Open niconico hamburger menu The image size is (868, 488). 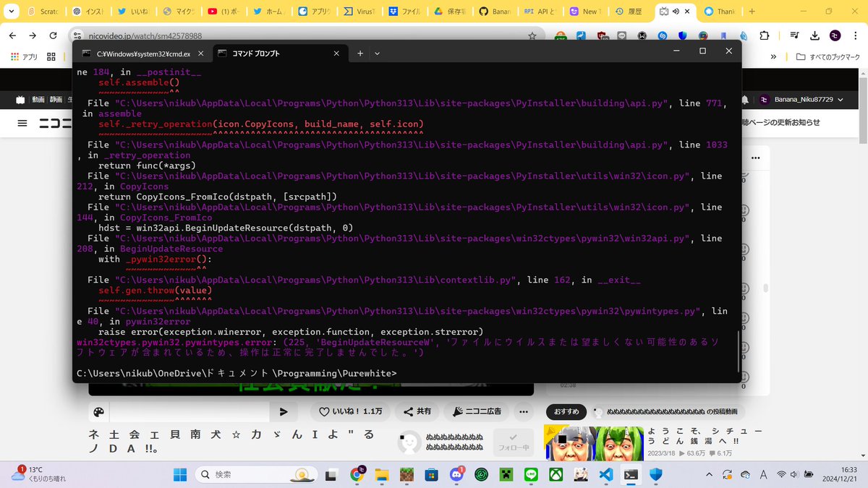click(x=22, y=124)
